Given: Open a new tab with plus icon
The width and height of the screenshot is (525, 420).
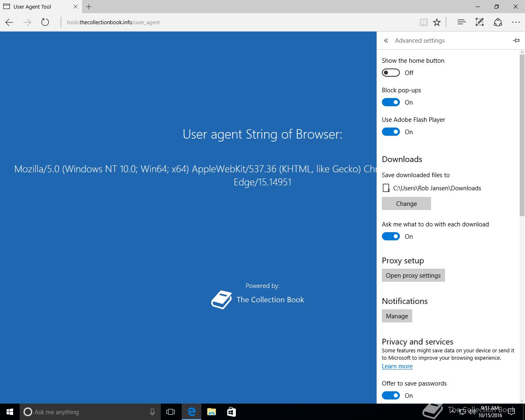Looking at the screenshot, I should (x=89, y=7).
